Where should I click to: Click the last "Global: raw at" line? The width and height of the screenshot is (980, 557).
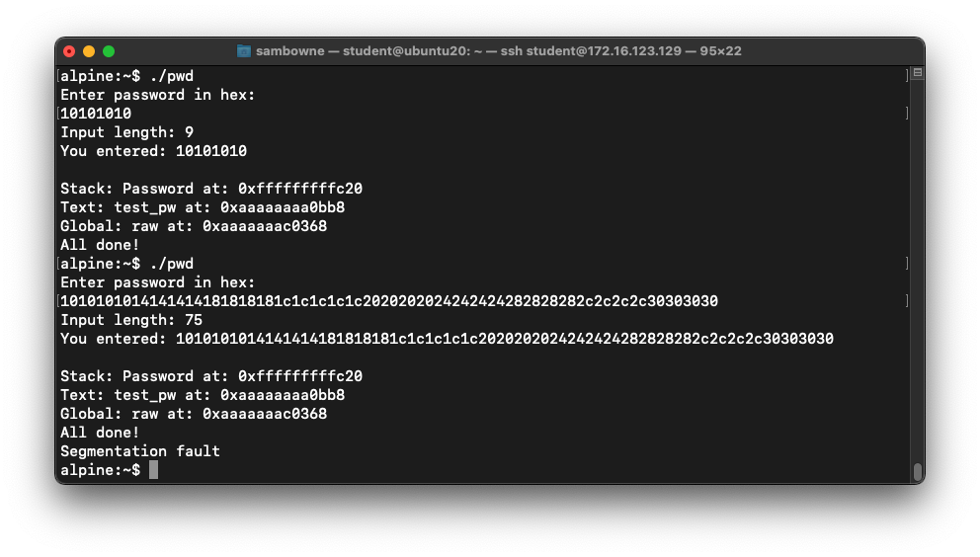(x=194, y=414)
